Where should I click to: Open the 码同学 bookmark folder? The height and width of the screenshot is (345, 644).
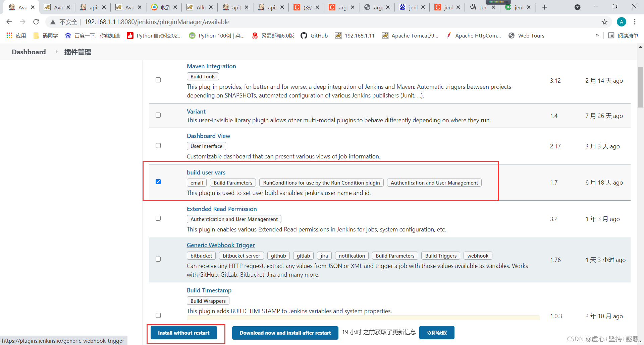coord(46,36)
